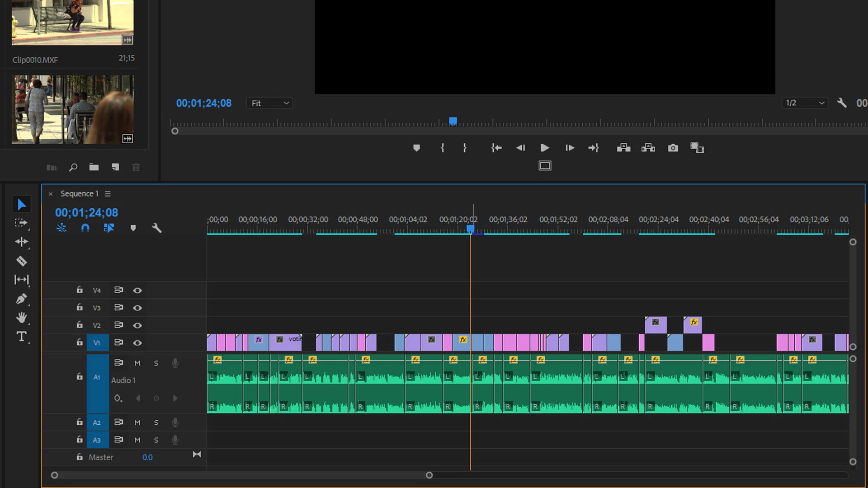868x488 pixels.
Task: Select the Pen tool
Action: 21,299
